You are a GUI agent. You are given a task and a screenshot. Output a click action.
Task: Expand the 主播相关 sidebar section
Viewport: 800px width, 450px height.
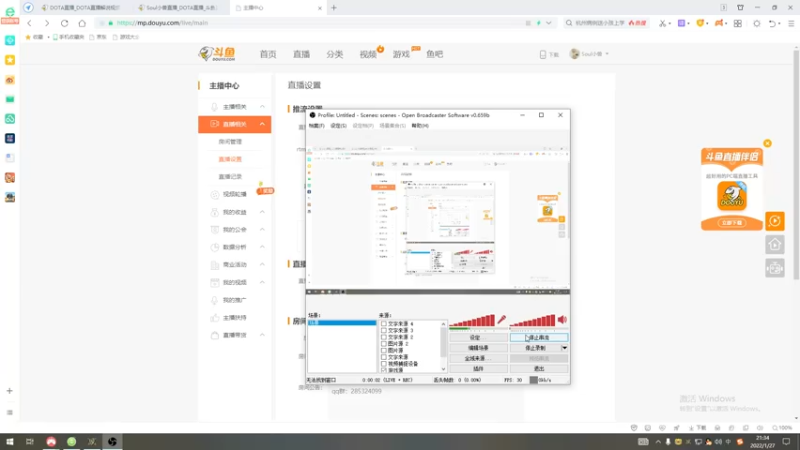[x=262, y=107]
